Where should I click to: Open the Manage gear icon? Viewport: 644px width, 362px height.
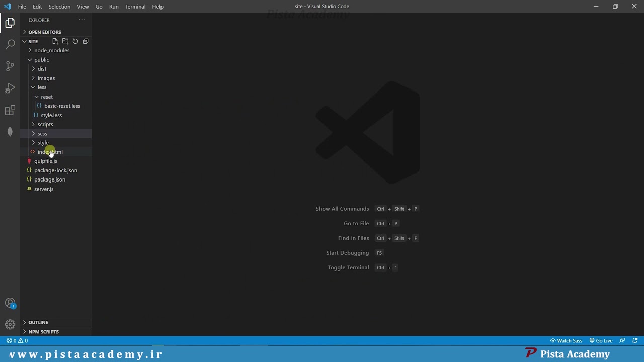[x=10, y=324]
